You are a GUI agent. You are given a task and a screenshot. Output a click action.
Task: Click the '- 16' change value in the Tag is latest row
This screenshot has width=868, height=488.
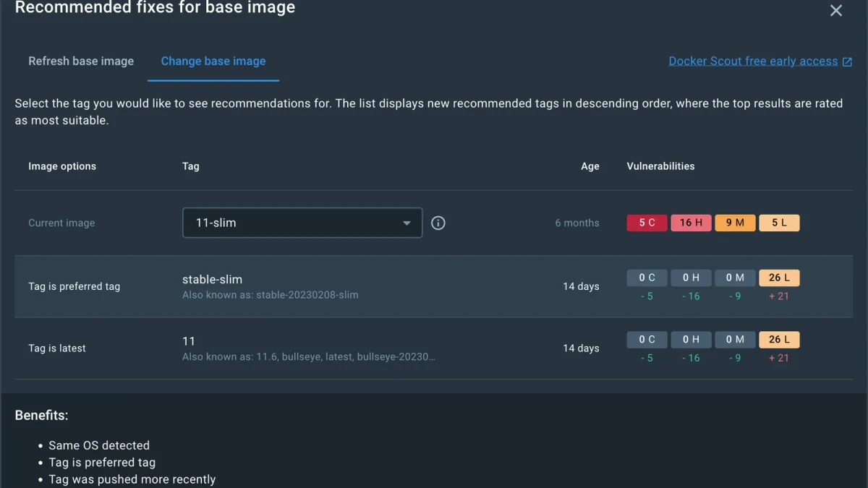691,359
